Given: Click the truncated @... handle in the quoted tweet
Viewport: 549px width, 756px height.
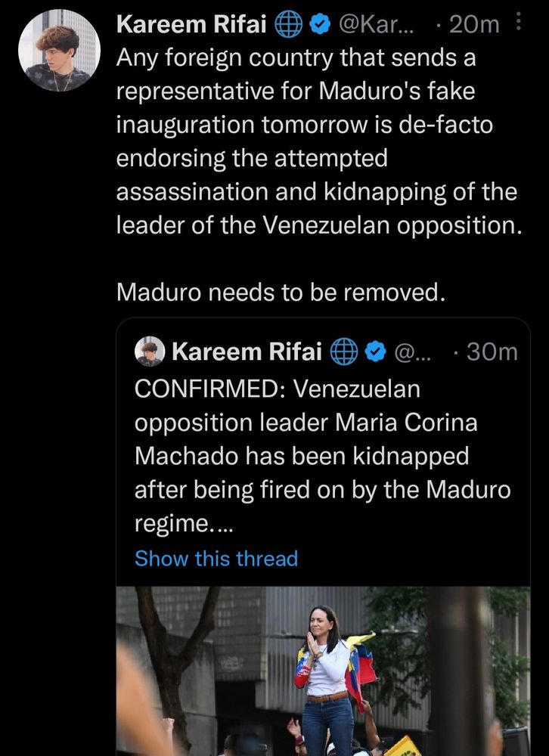Looking at the screenshot, I should coord(413,352).
